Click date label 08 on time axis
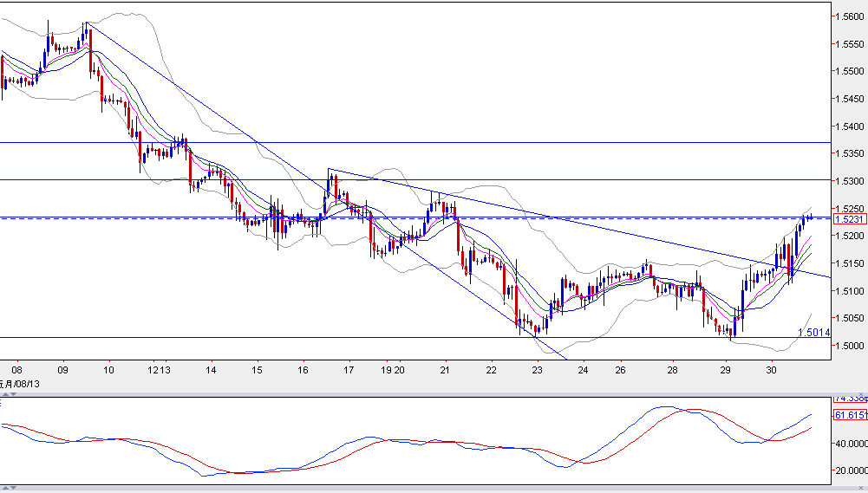This screenshot has height=493, width=868. tap(16, 370)
